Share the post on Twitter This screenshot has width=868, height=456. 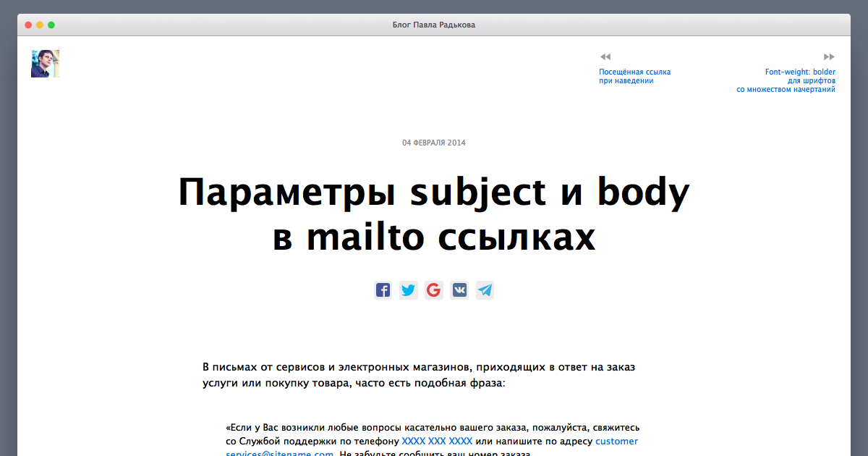(x=408, y=290)
